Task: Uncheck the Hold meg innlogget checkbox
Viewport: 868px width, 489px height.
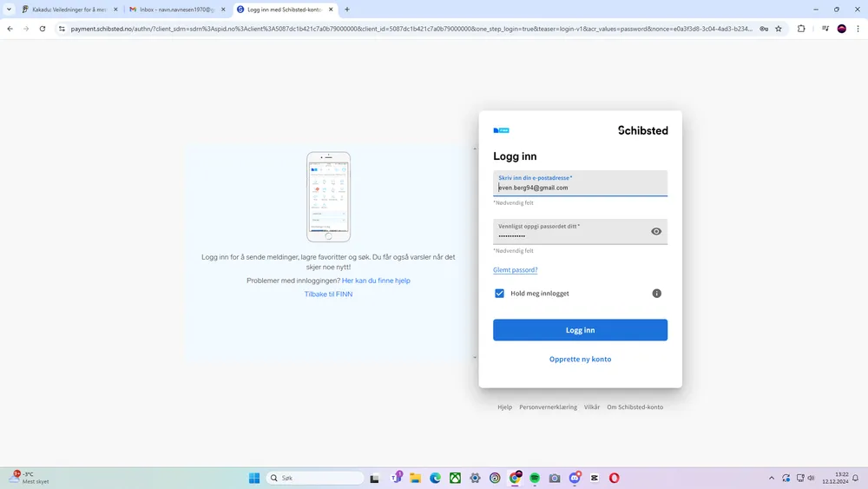Action: pyautogui.click(x=499, y=294)
